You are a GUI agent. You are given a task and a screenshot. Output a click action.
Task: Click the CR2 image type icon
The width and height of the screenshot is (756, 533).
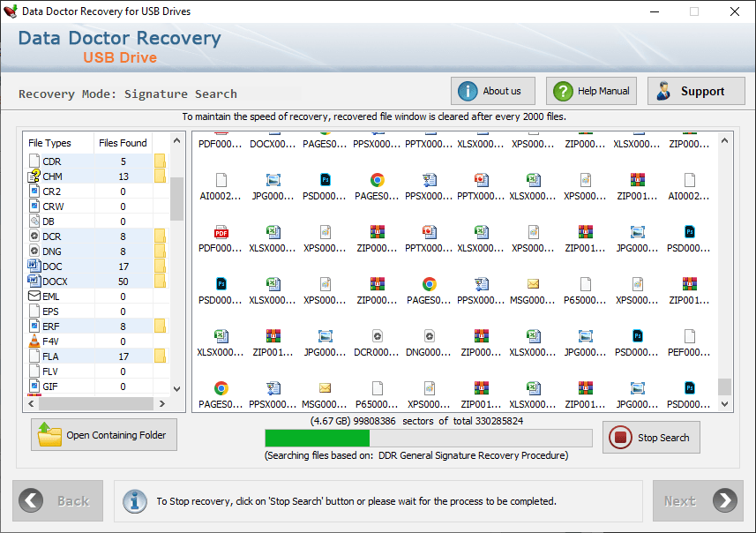(x=34, y=191)
